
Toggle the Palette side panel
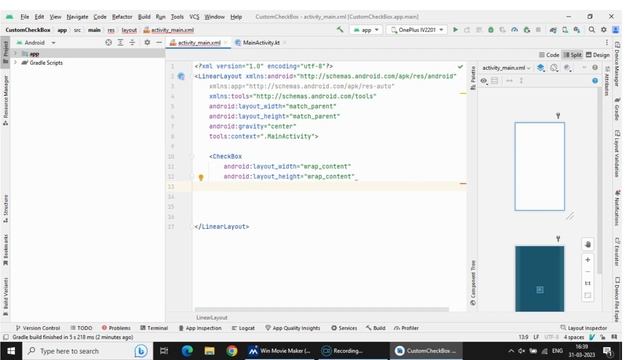point(473,78)
